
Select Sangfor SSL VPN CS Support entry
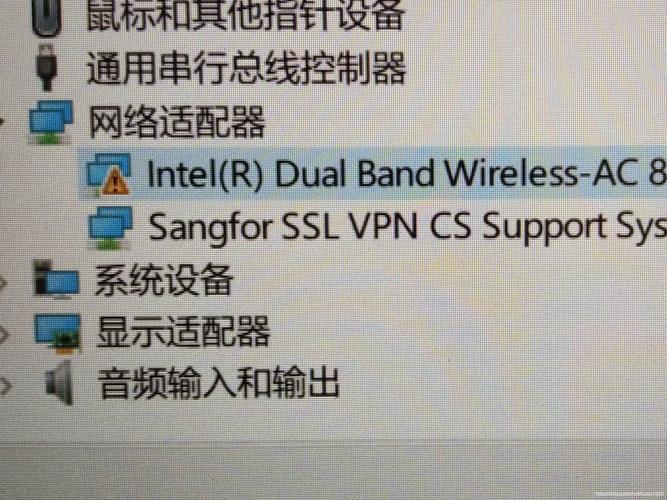408,227
